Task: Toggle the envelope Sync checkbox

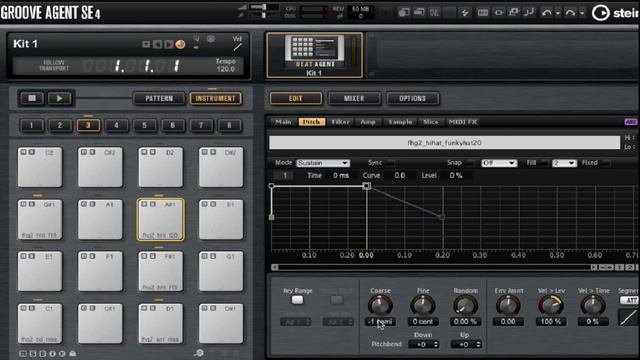Action: pos(391,163)
